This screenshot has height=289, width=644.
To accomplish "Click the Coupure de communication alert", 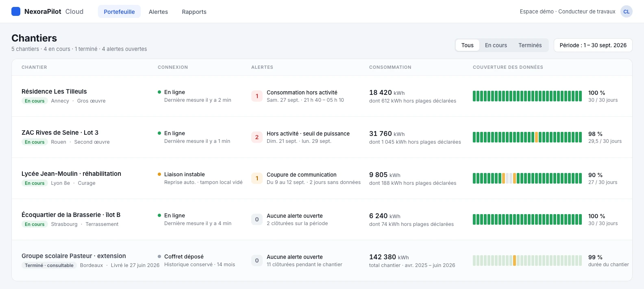I will 302,175.
